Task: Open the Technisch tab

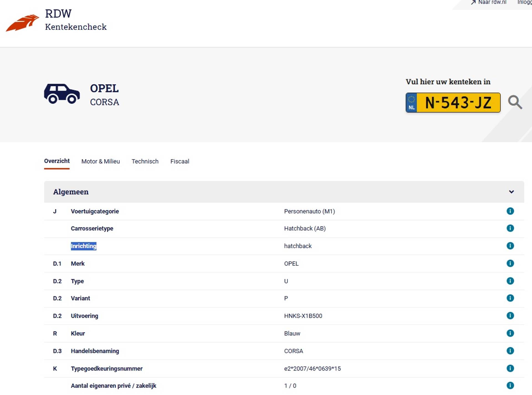Action: click(x=145, y=161)
